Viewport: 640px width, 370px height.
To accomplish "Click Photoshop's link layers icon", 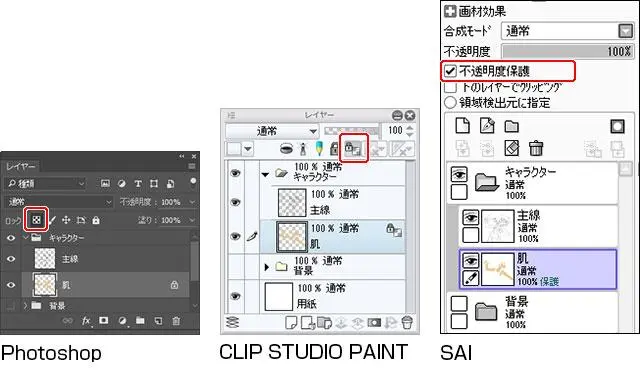I will [67, 321].
